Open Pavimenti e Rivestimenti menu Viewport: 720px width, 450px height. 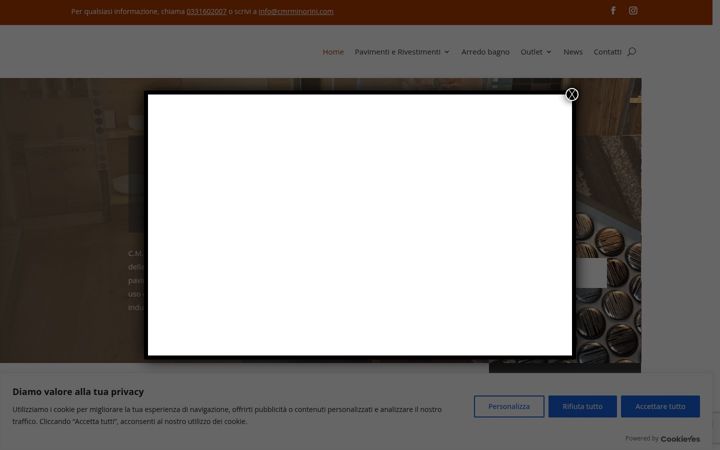coord(397,52)
